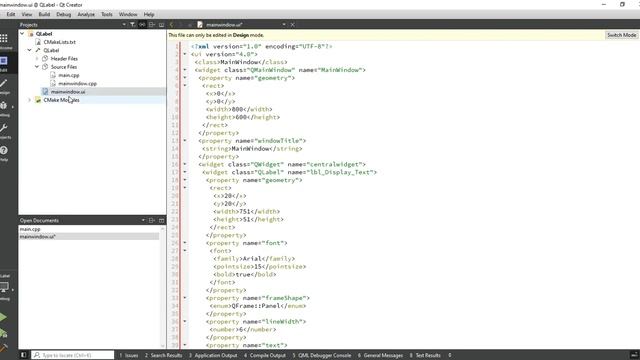Select main.cpp in the project tree
This screenshot has width=640, height=360.
(x=69, y=75)
